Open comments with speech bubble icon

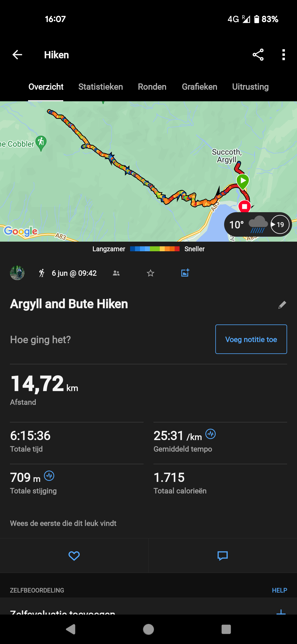(222, 556)
